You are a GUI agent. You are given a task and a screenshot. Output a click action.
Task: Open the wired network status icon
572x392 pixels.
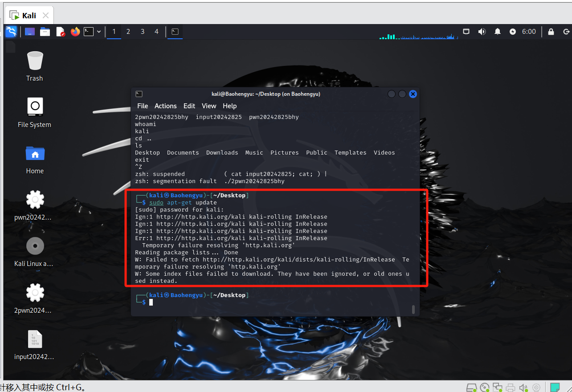[x=466, y=32]
